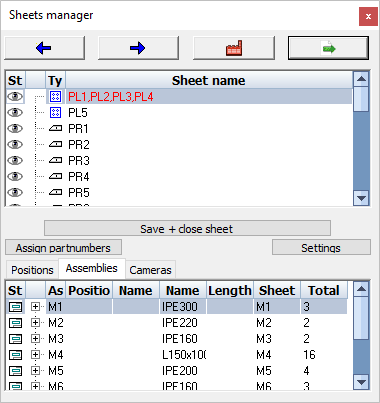Viewport: 380px width, 403px height.
Task: Click the assembly status icon for M3
Action: [15, 339]
